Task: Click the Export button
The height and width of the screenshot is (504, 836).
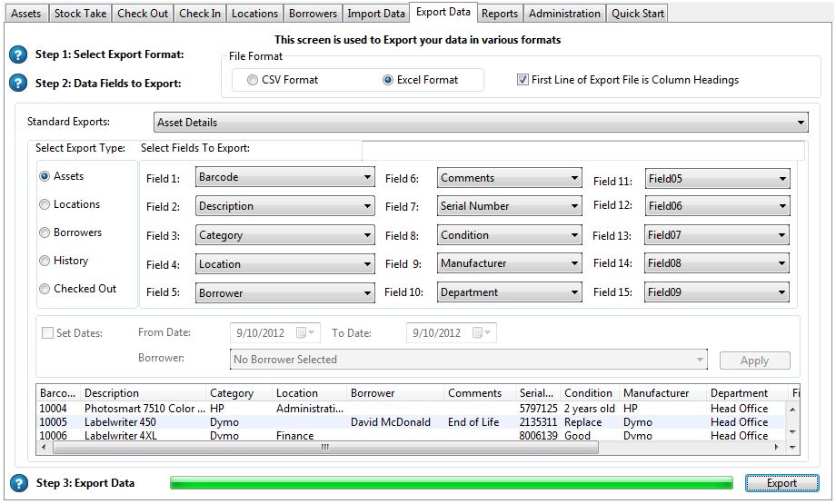Action: point(781,483)
